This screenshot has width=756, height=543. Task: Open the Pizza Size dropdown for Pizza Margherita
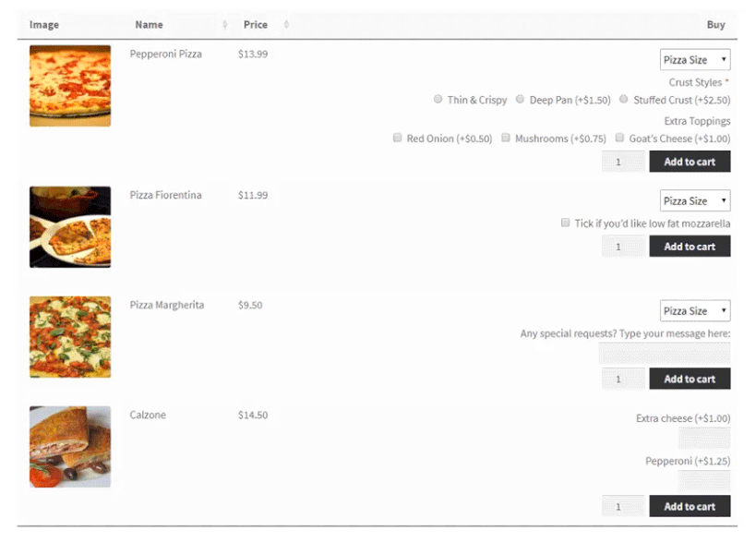click(x=694, y=309)
